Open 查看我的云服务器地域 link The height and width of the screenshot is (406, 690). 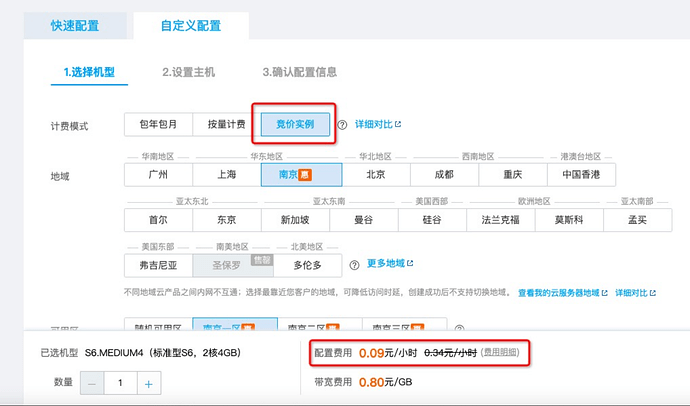coord(562,293)
